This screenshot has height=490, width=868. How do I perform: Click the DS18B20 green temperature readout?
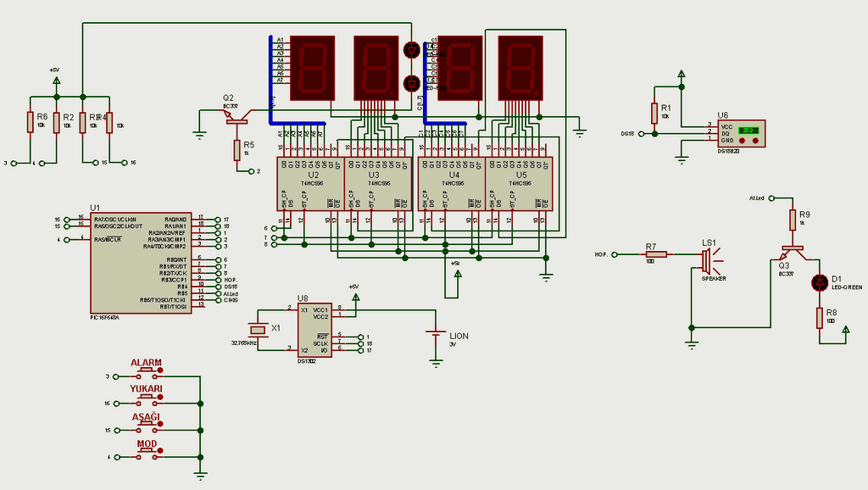pos(748,131)
